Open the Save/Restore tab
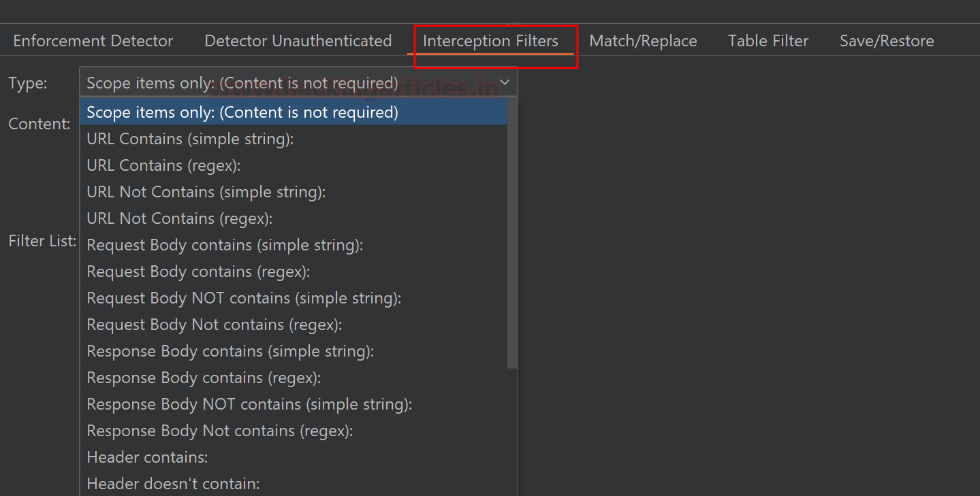 pyautogui.click(x=887, y=41)
